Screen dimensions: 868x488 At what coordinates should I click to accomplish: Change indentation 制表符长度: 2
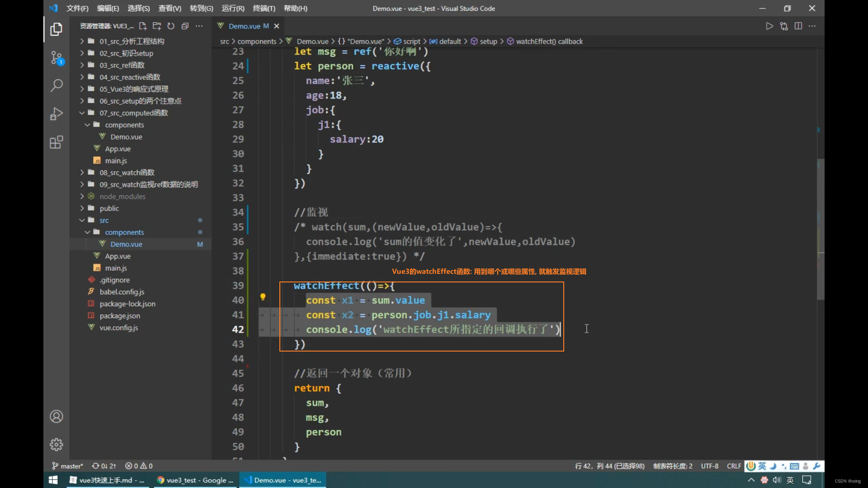point(673,466)
